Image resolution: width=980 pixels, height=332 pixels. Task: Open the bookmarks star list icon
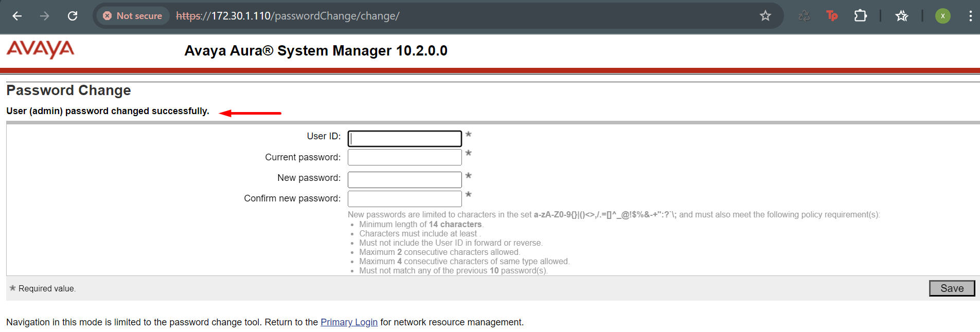click(901, 16)
